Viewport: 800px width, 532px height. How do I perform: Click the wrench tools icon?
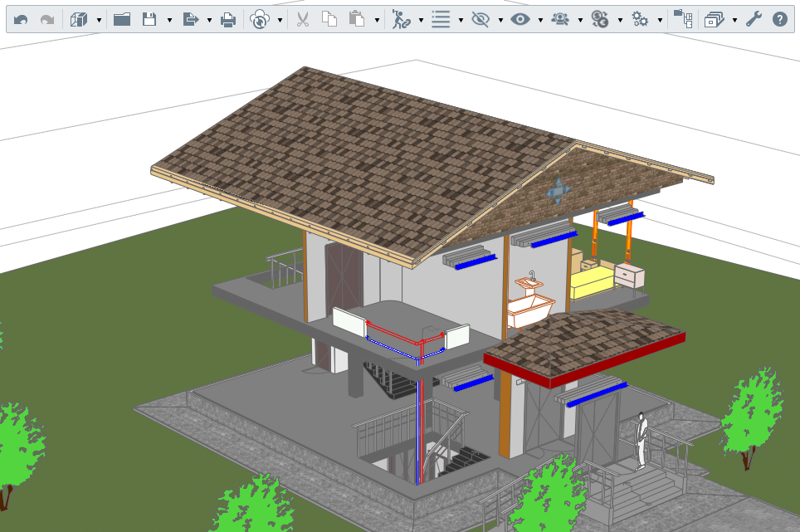click(x=754, y=20)
